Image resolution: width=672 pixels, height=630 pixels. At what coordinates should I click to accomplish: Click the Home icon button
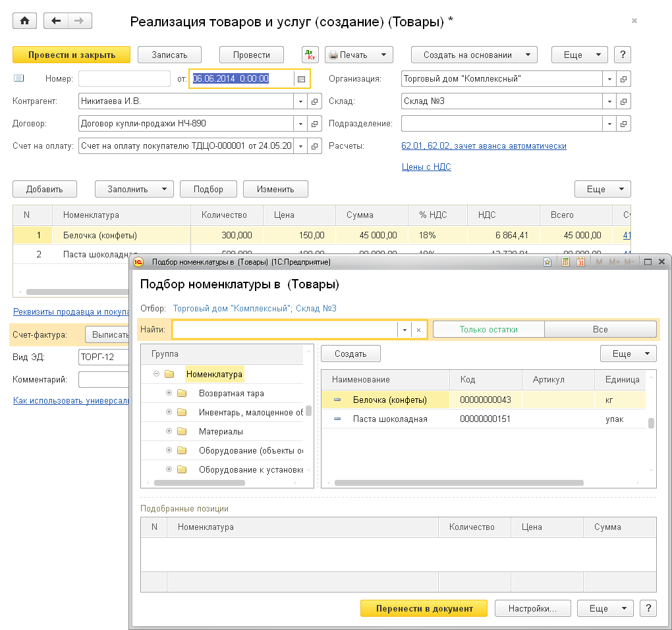[25, 21]
